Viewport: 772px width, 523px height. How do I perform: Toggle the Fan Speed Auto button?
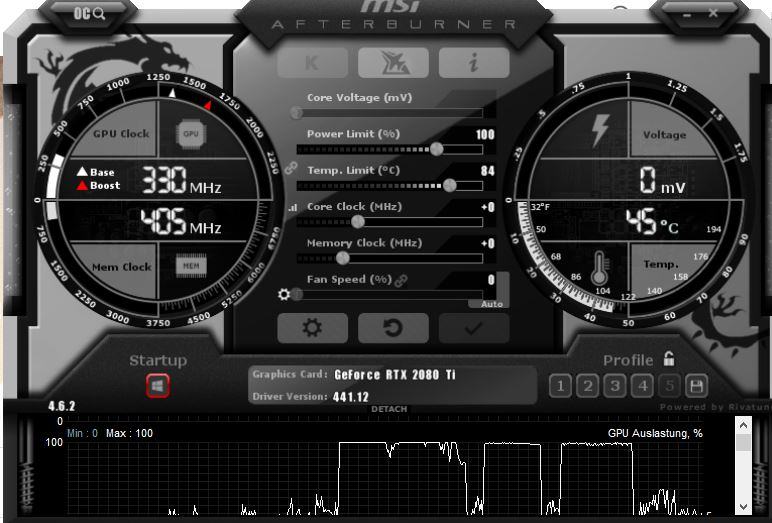(492, 304)
